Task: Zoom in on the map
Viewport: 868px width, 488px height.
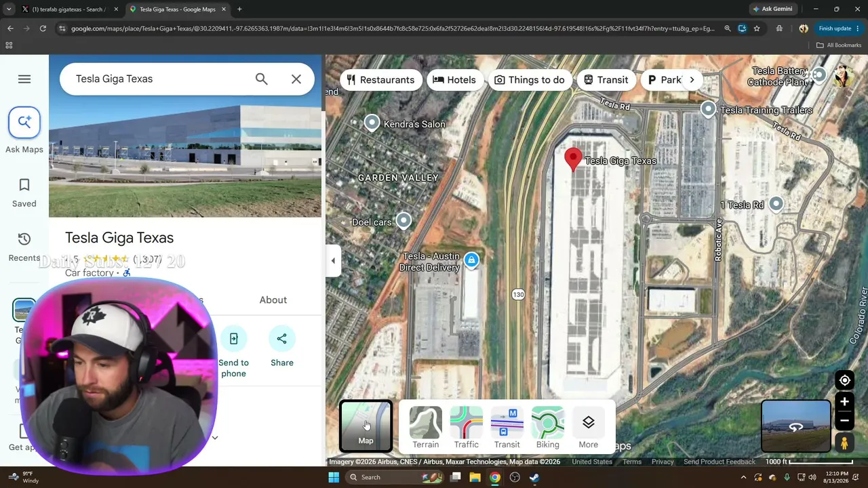Action: 845,402
